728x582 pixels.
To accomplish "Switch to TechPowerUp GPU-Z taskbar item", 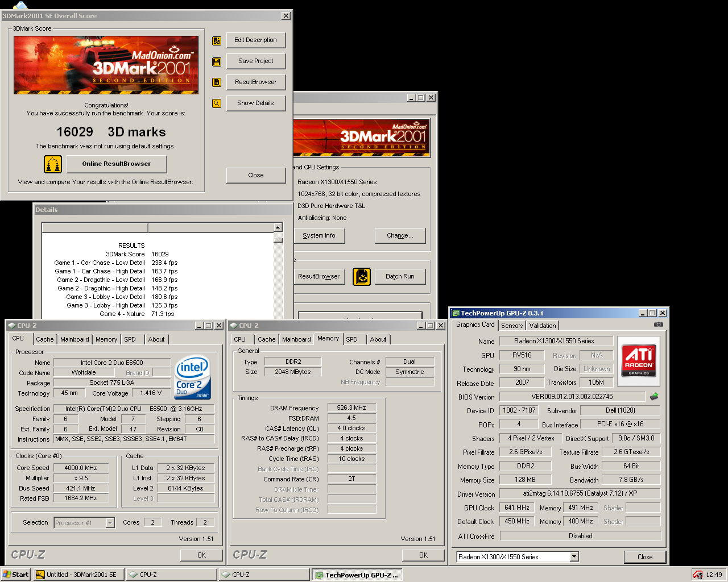I will click(358, 575).
